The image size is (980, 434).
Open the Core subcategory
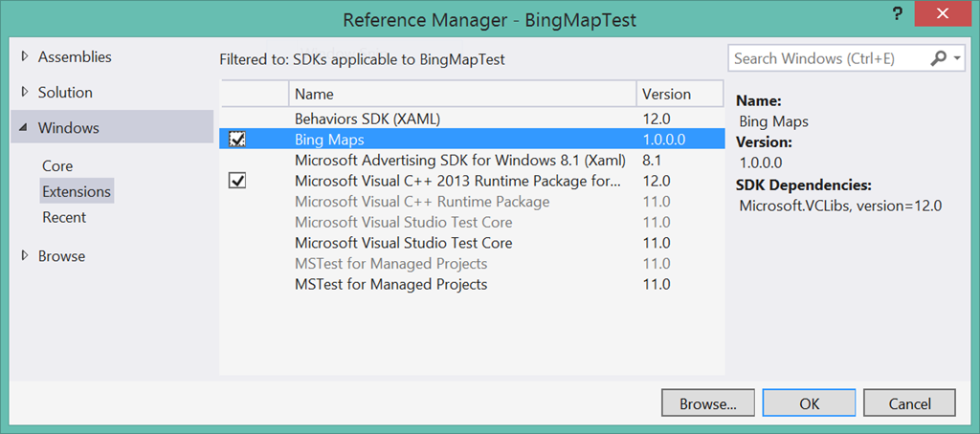click(x=57, y=166)
